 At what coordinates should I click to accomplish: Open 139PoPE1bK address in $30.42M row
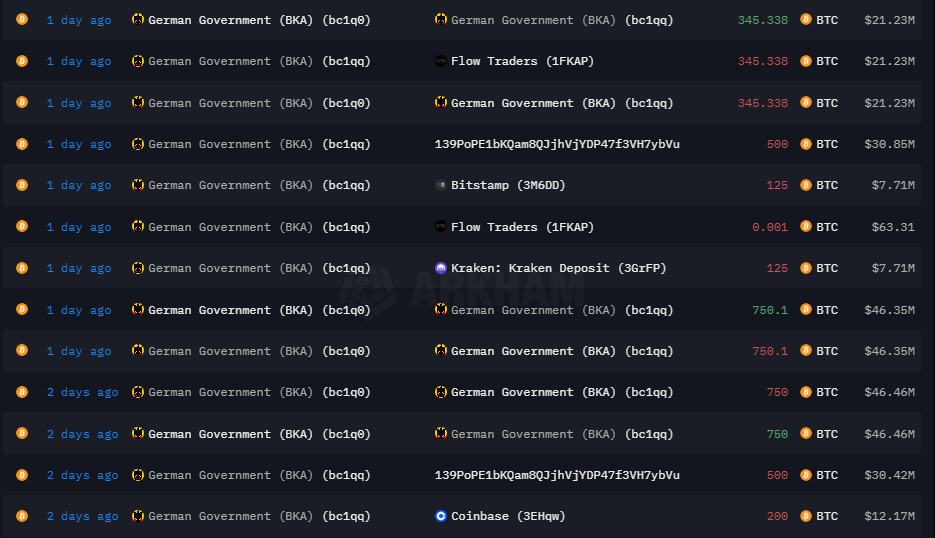pos(557,475)
